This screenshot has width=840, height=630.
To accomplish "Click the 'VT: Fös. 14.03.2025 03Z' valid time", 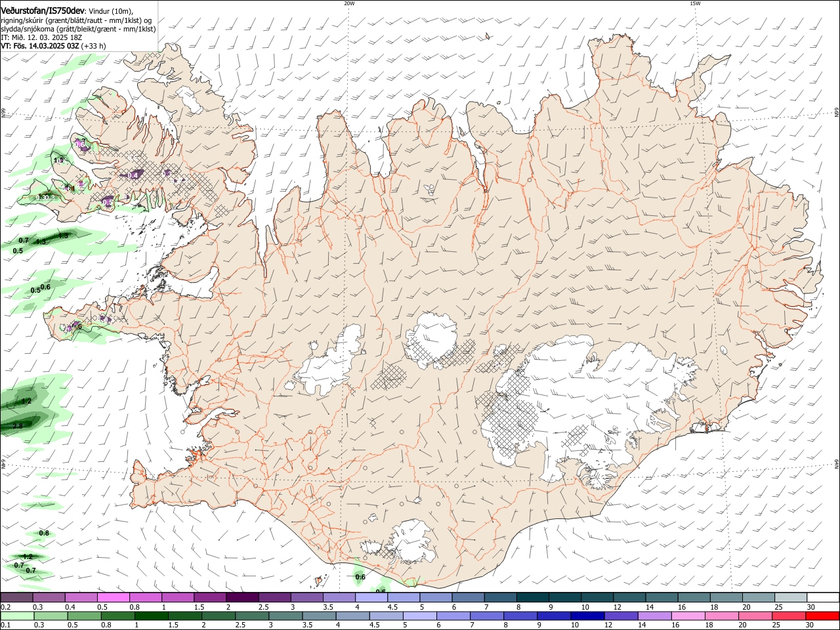I will tap(40, 46).
